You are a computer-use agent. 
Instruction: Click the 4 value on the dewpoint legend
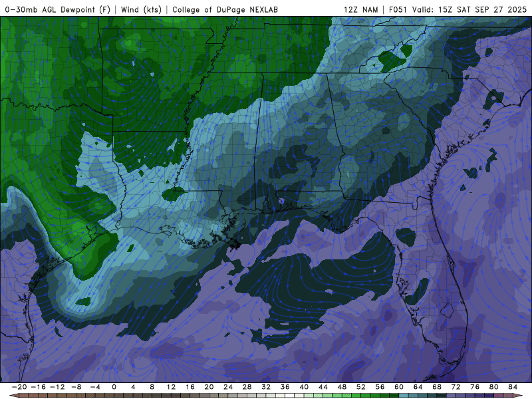[133, 387]
